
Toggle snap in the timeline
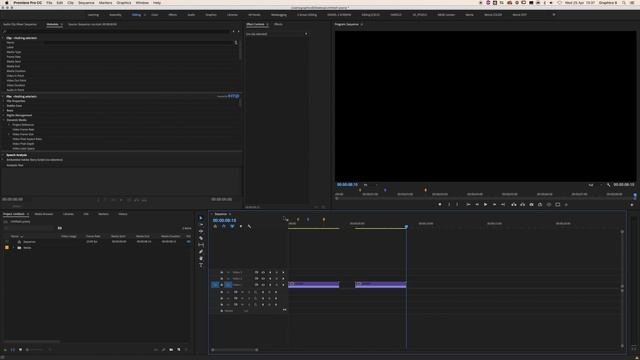[224, 227]
